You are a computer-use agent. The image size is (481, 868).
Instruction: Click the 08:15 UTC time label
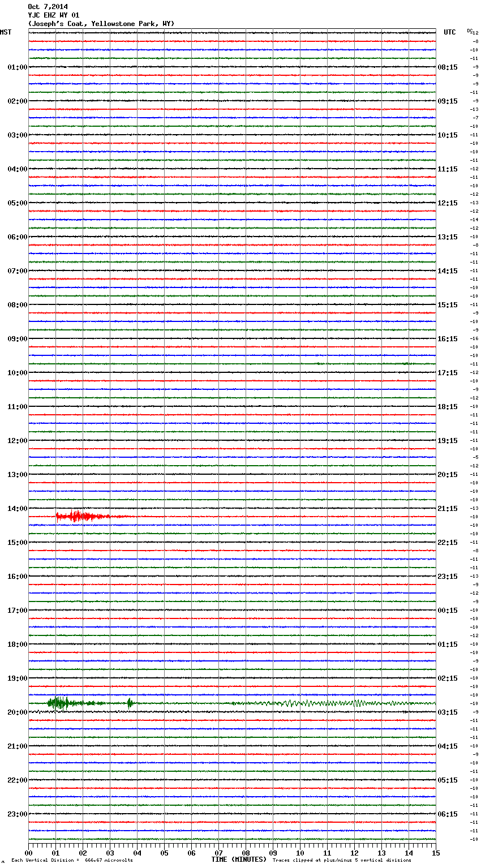pos(448,67)
